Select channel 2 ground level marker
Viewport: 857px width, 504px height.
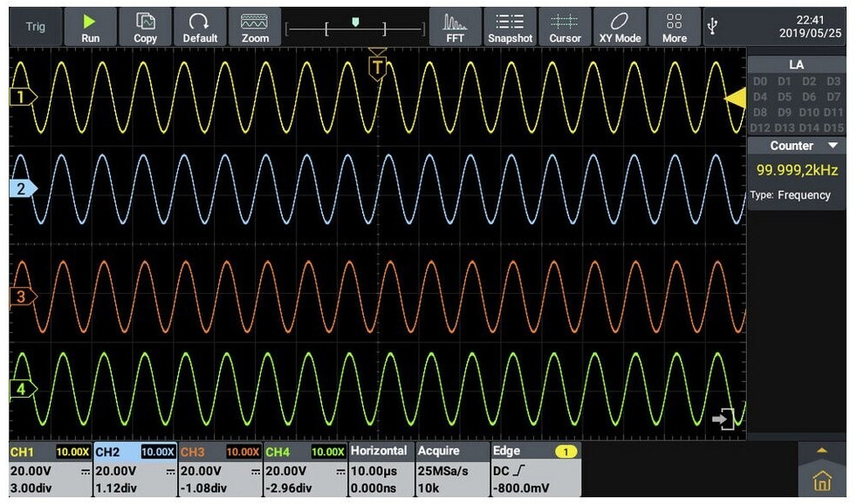tap(23, 188)
